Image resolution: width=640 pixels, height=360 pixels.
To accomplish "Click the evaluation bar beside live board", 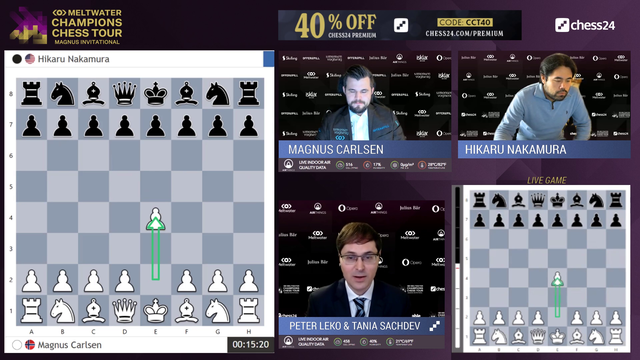I will point(458,267).
